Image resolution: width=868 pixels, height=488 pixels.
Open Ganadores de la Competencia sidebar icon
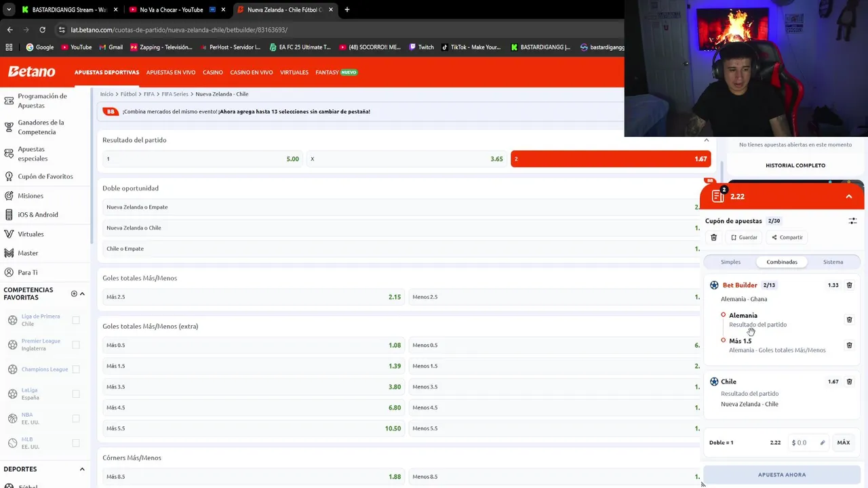(x=9, y=127)
